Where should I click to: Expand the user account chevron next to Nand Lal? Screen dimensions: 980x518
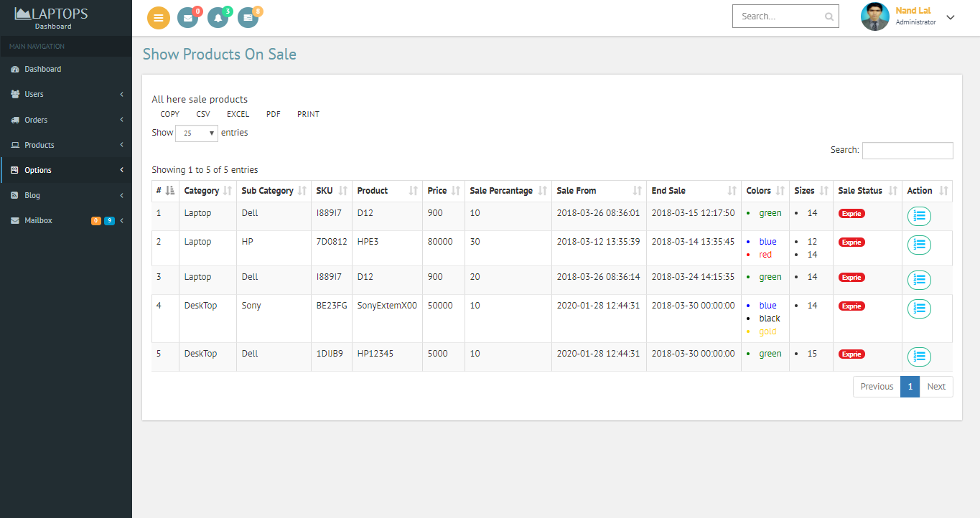click(951, 17)
